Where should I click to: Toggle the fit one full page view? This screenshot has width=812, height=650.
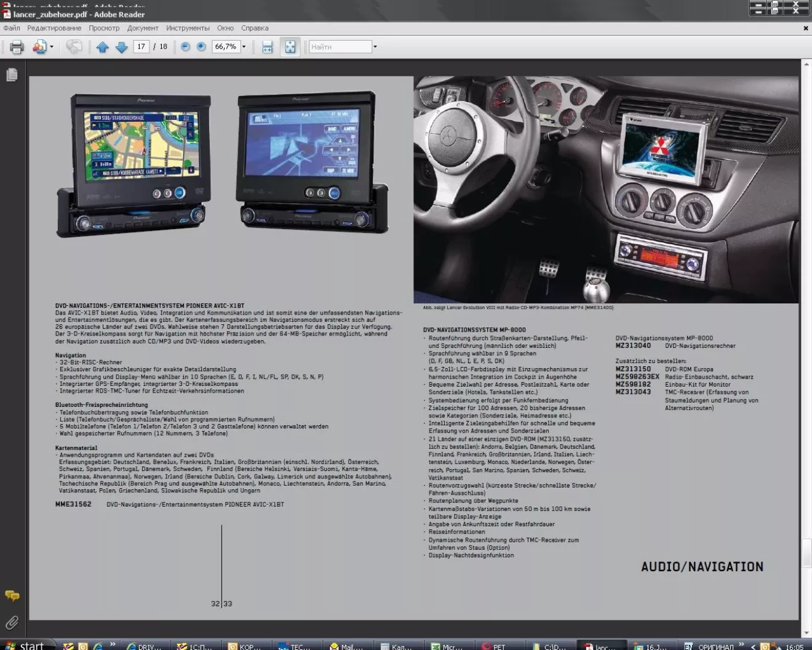pyautogui.click(x=290, y=47)
